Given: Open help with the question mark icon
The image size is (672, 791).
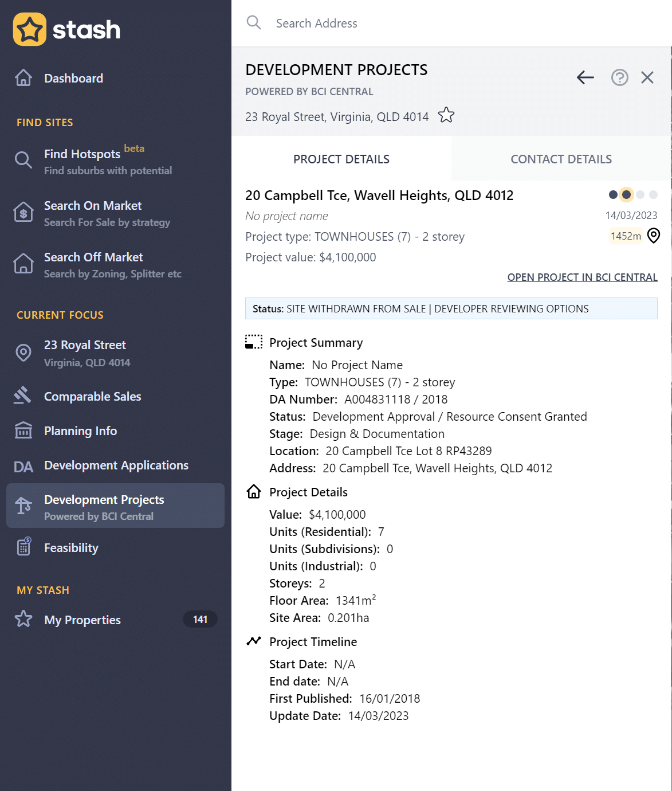Looking at the screenshot, I should point(620,77).
